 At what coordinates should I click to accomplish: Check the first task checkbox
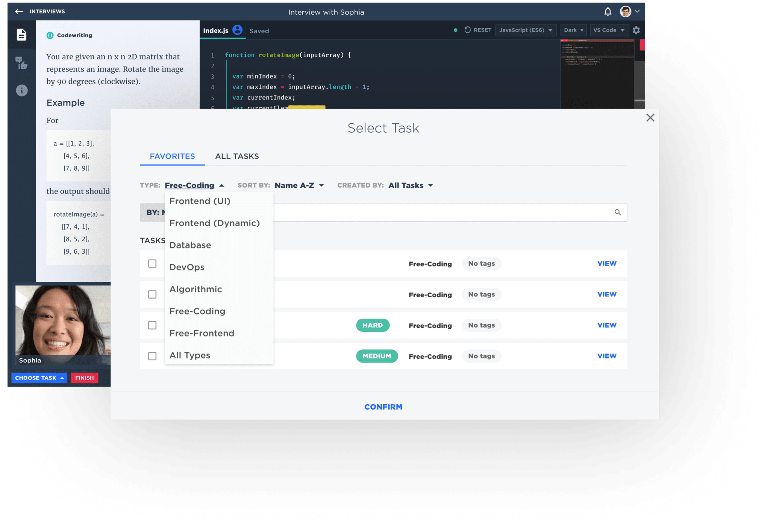click(x=152, y=264)
